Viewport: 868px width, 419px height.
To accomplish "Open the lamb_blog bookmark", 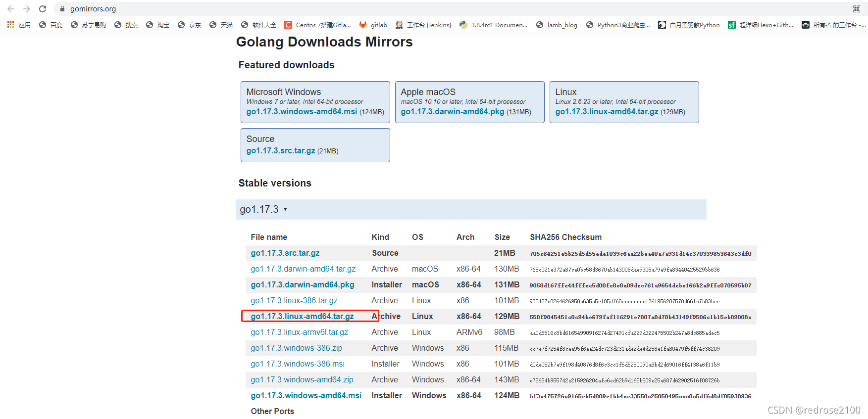I will tap(557, 25).
